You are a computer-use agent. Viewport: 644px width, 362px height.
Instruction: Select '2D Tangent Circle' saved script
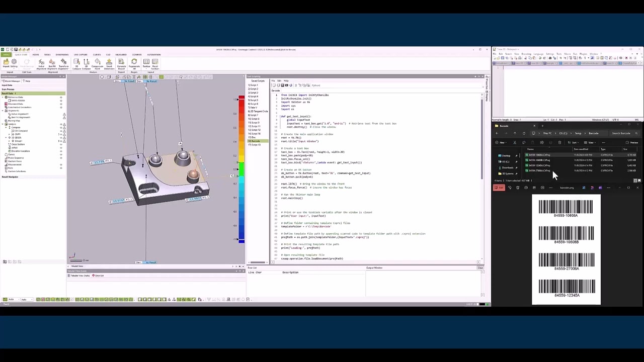(259, 111)
